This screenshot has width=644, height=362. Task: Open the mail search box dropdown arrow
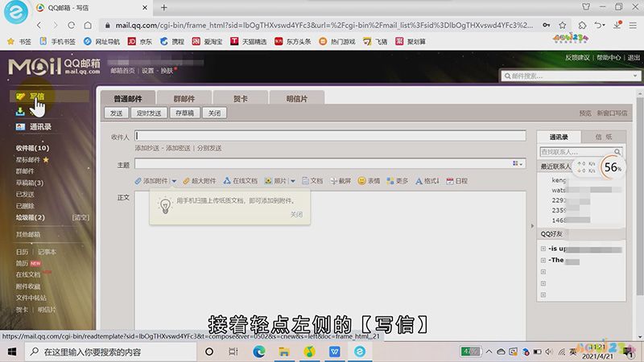[x=635, y=76]
